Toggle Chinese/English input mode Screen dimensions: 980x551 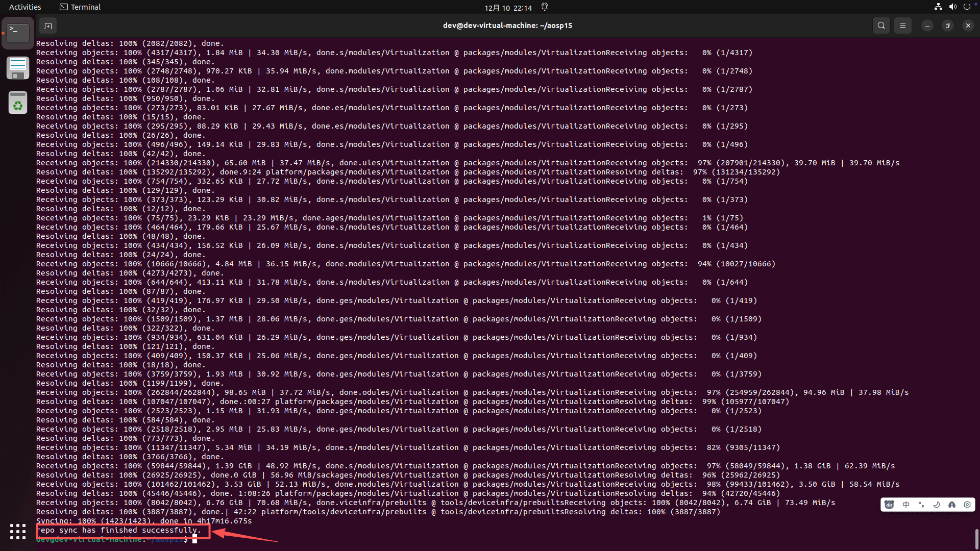point(906,505)
